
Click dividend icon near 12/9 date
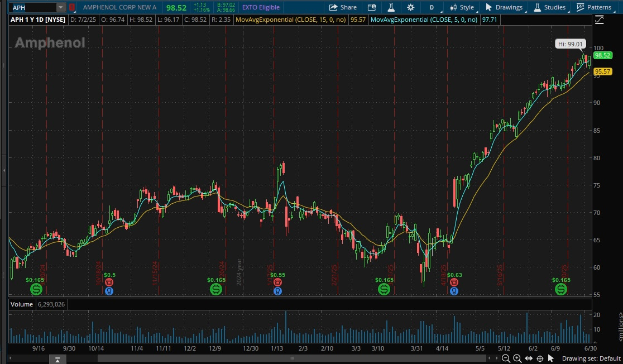coord(215,289)
